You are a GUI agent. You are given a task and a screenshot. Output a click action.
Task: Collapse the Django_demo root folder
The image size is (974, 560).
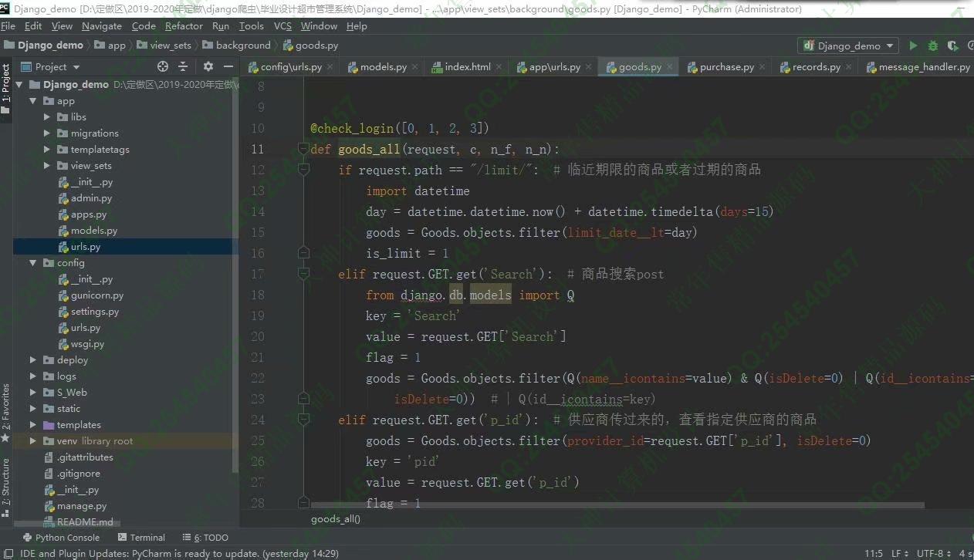[x=20, y=85]
